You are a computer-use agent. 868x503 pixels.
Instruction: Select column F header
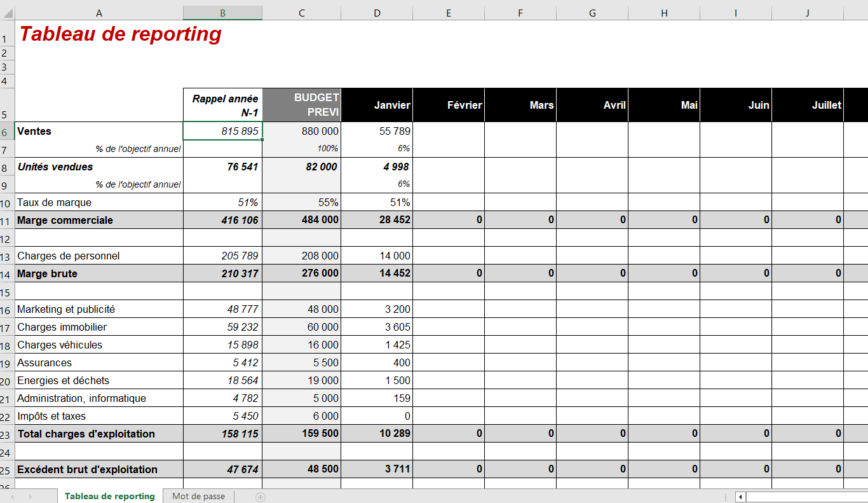point(520,13)
